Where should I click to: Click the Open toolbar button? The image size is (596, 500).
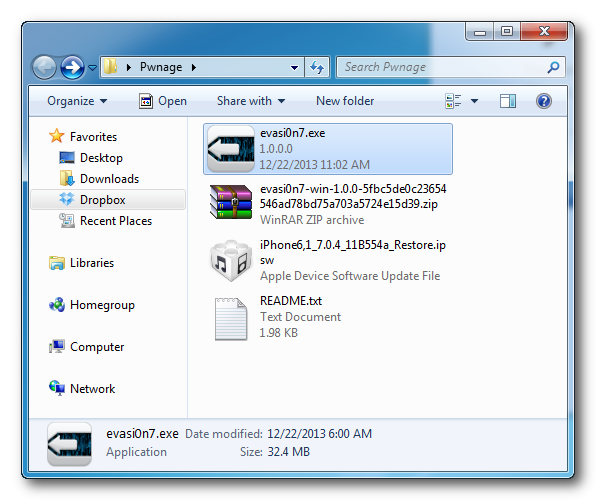click(163, 101)
